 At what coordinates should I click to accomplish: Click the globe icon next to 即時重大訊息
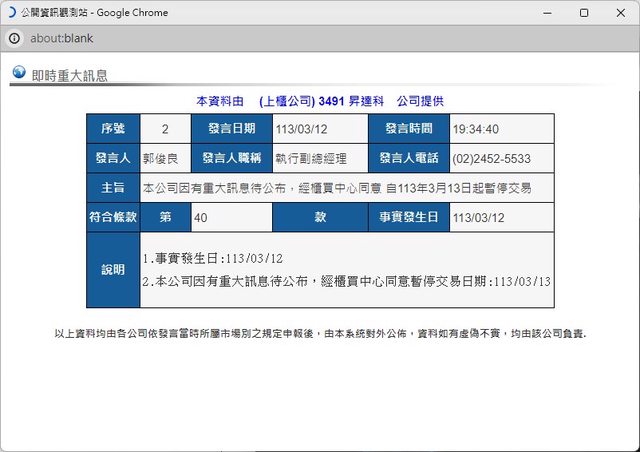click(18, 73)
